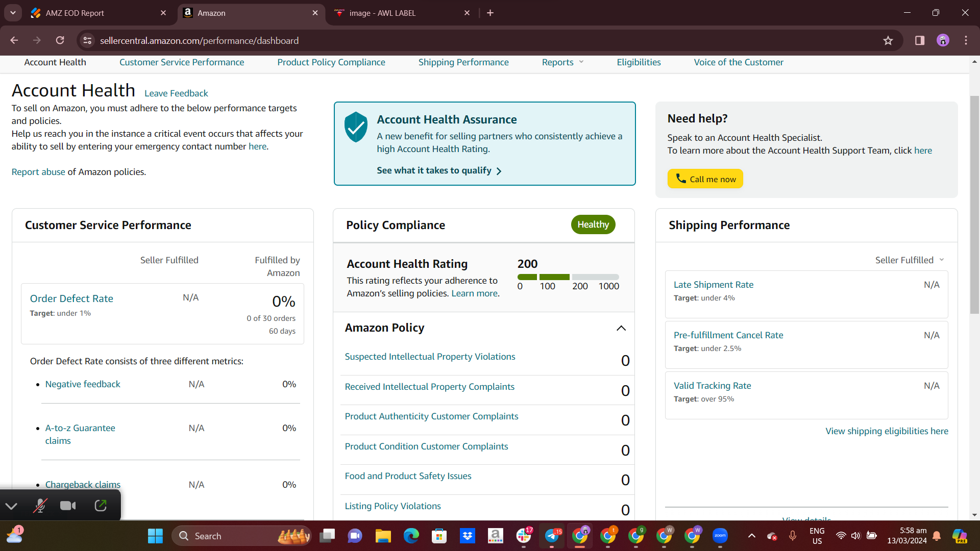Expand the meeting toolbar chevron
Viewport: 980px width, 551px height.
click(11, 506)
